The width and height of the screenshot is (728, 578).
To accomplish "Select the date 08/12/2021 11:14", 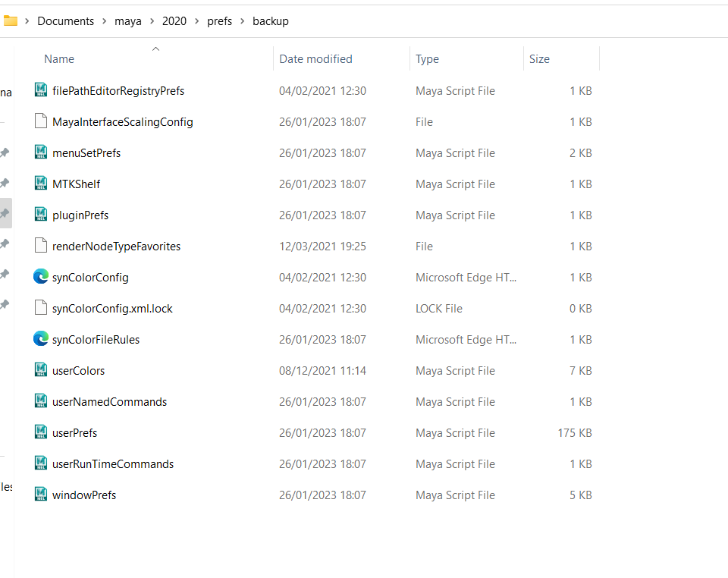I will 323,371.
